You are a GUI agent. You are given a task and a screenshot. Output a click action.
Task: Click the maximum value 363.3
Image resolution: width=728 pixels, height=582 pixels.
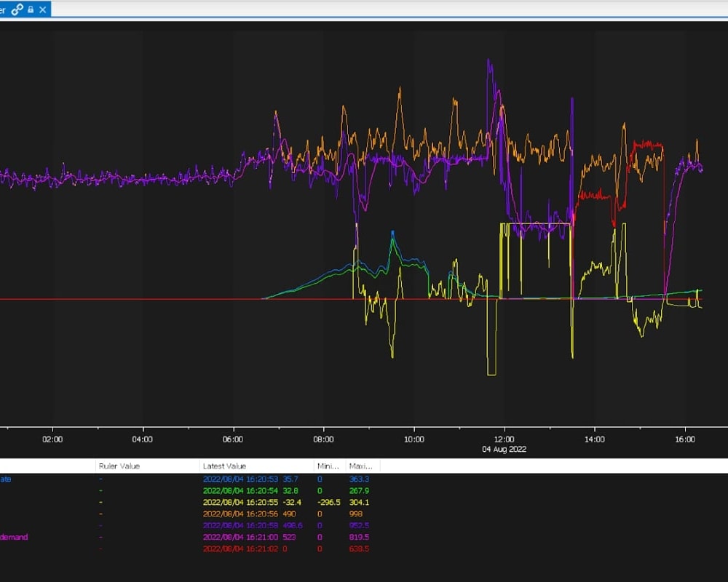pyautogui.click(x=359, y=479)
